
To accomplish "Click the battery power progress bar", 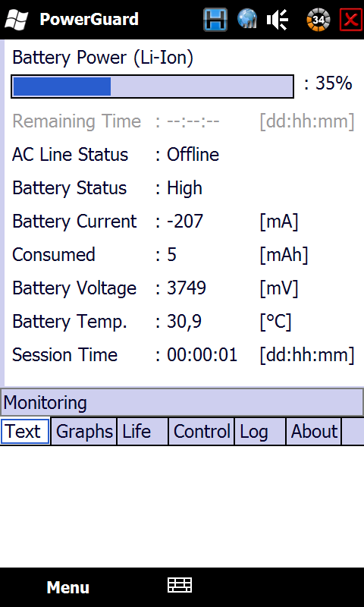I will [152, 86].
